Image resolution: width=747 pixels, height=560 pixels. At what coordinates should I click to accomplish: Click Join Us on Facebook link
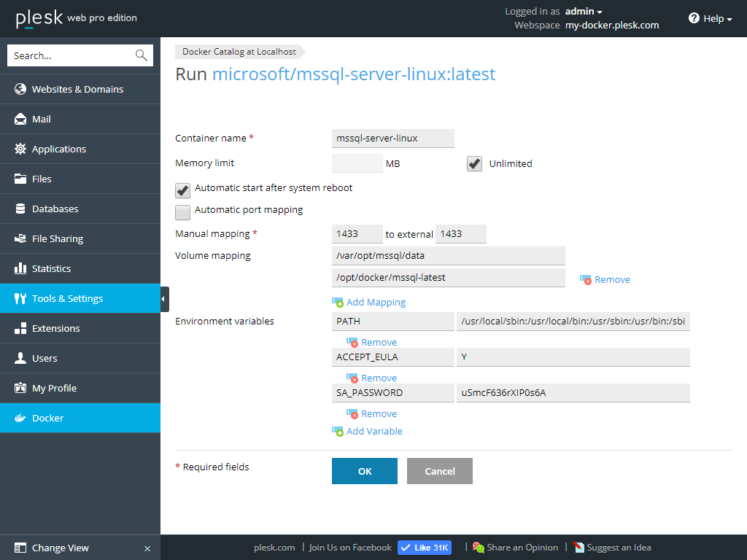click(350, 548)
